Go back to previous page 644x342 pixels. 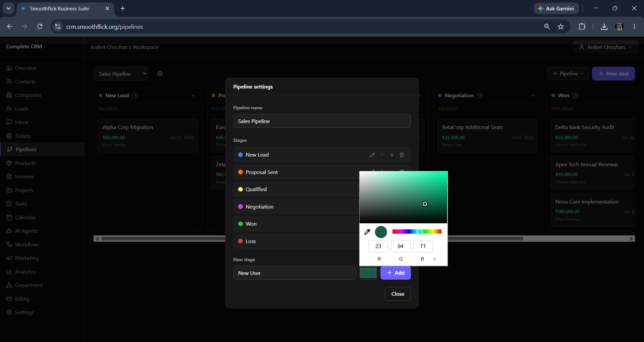pyautogui.click(x=9, y=26)
